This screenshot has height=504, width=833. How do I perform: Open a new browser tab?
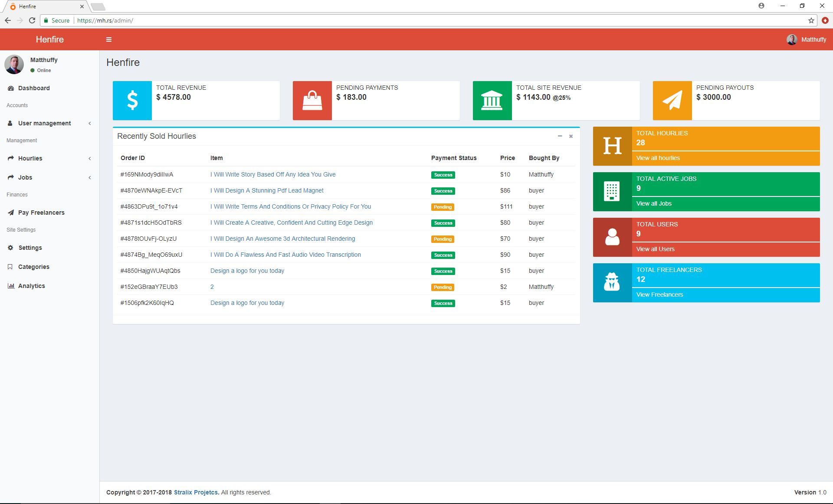pyautogui.click(x=98, y=7)
